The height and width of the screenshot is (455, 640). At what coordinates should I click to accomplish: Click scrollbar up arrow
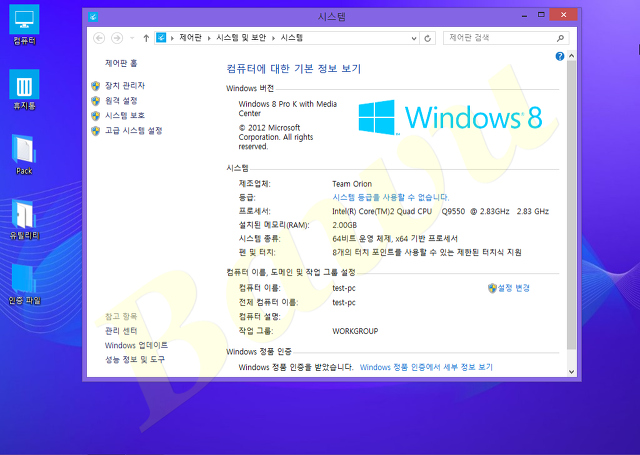click(571, 56)
